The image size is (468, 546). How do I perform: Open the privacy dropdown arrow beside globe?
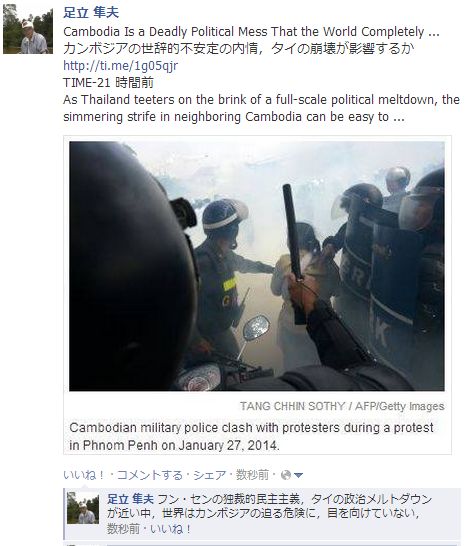click(298, 475)
